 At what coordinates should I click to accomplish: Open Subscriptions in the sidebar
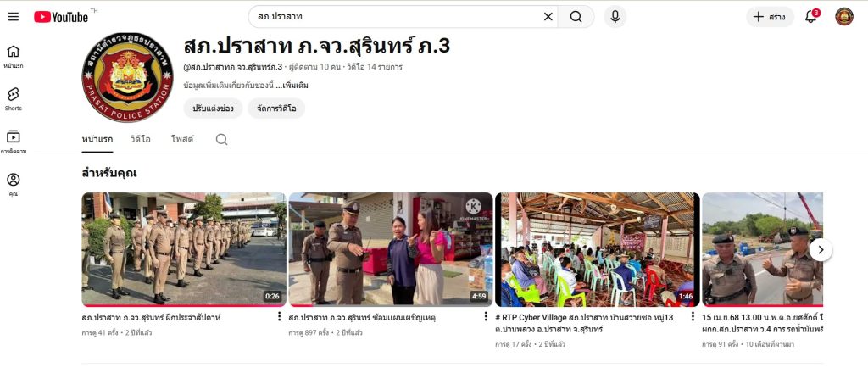coord(14,141)
